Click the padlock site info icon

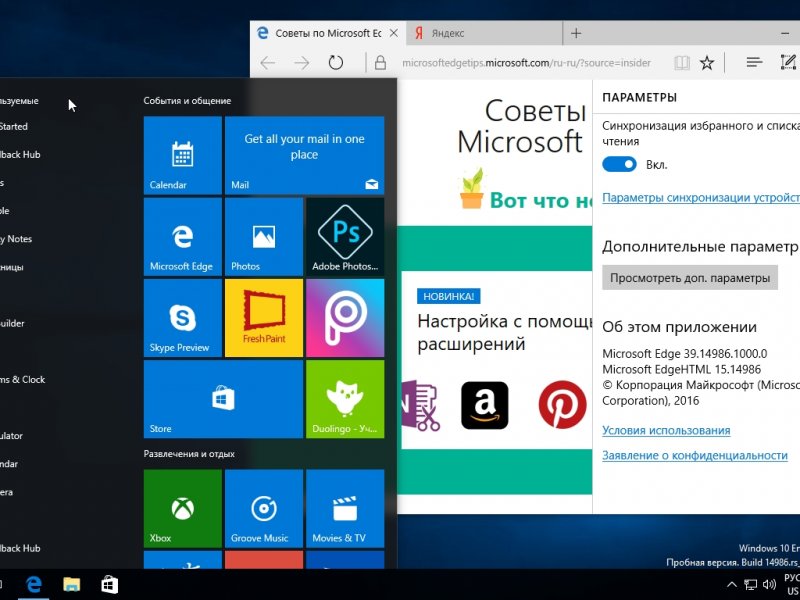coord(380,63)
